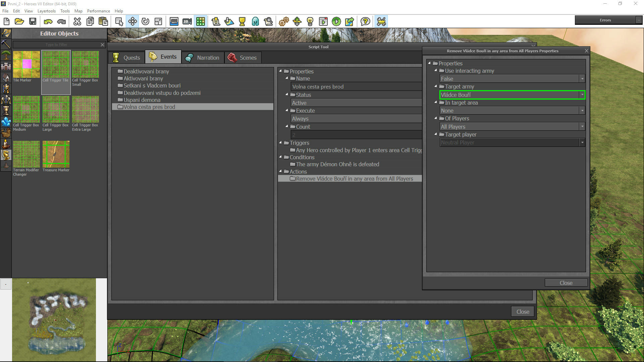The height and width of the screenshot is (362, 644).
Task: Undo last action with green arrow
Action: (x=48, y=22)
